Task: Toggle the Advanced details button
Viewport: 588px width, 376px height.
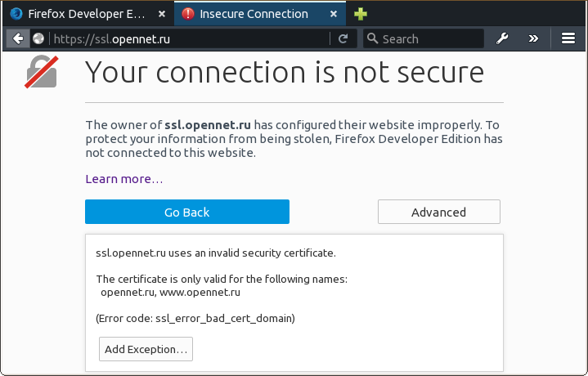Action: point(438,212)
